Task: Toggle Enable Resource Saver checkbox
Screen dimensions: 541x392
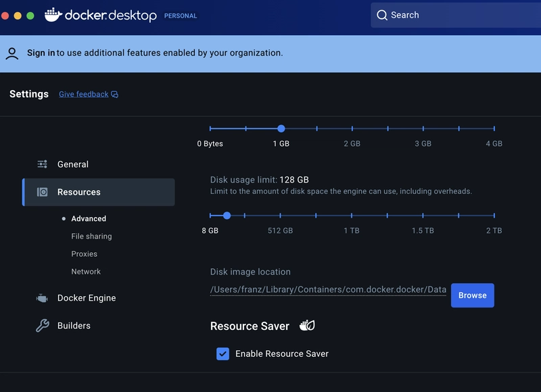Action: [223, 353]
